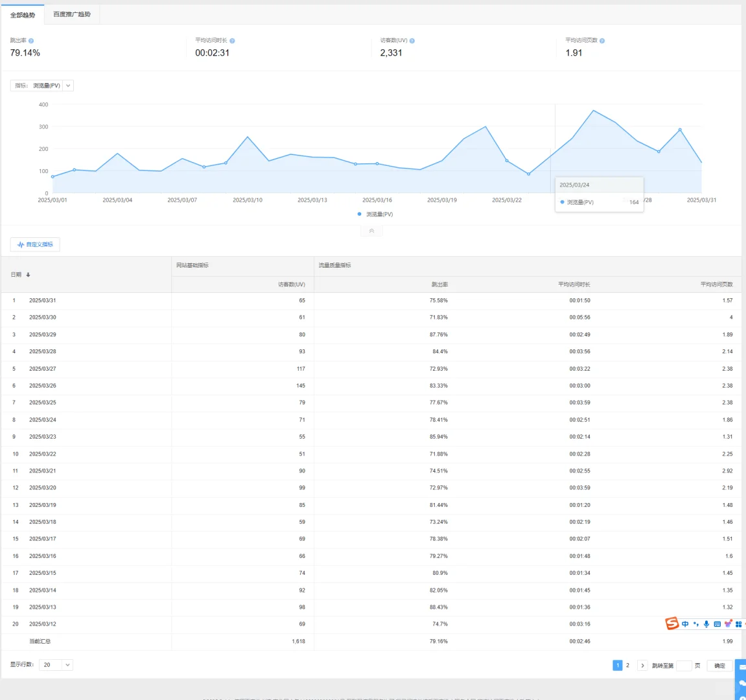Switch to the 全部趋势 tab
This screenshot has height=700, width=746.
23,15
